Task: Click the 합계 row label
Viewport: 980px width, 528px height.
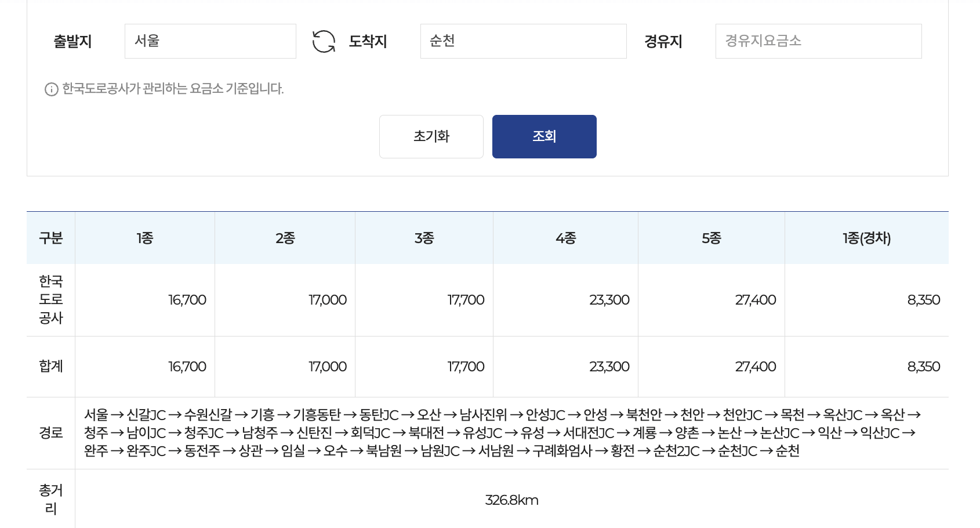Action: pyautogui.click(x=50, y=366)
